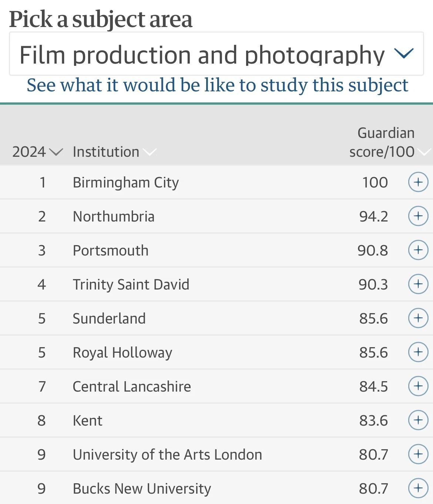Sort by Institution column chevron
The image size is (433, 504).
(150, 152)
